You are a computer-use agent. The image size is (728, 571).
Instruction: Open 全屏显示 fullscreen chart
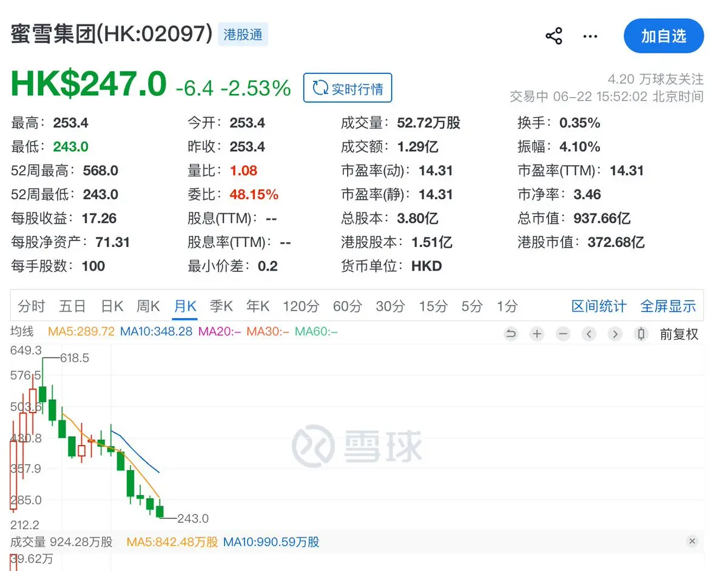[x=668, y=306]
